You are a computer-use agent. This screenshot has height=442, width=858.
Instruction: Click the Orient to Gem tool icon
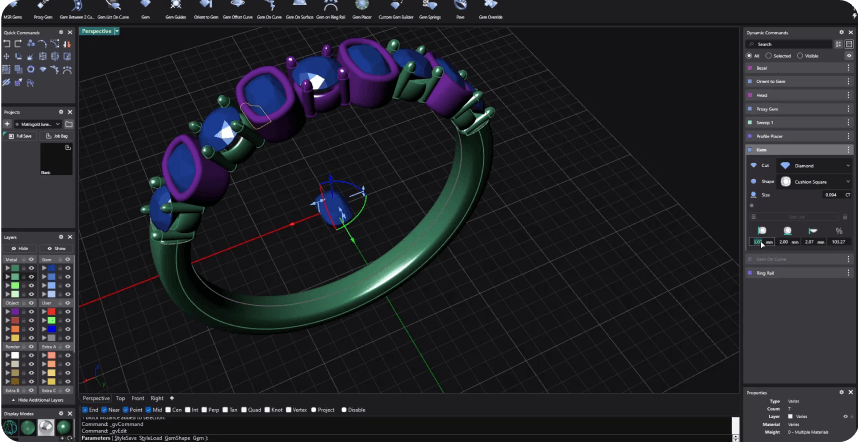207,10
